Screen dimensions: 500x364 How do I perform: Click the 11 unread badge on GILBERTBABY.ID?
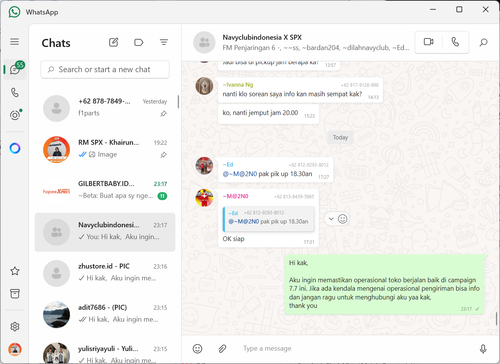(162, 196)
